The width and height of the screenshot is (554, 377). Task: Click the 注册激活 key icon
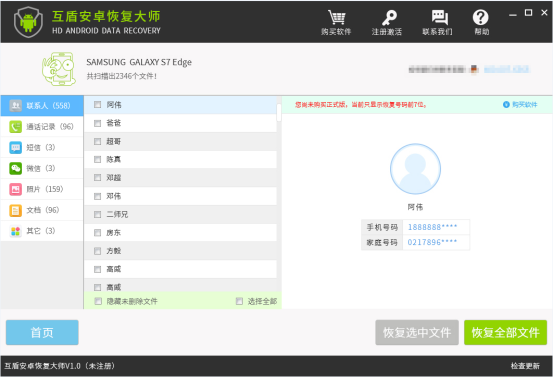point(389,17)
